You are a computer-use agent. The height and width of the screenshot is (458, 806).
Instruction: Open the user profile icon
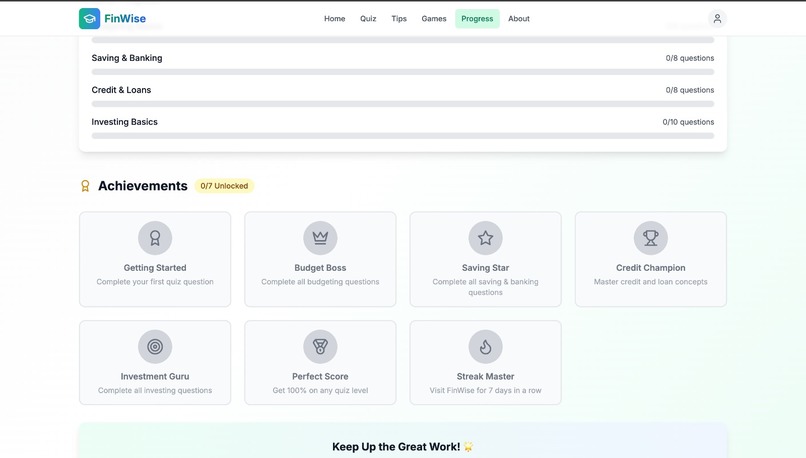click(717, 19)
